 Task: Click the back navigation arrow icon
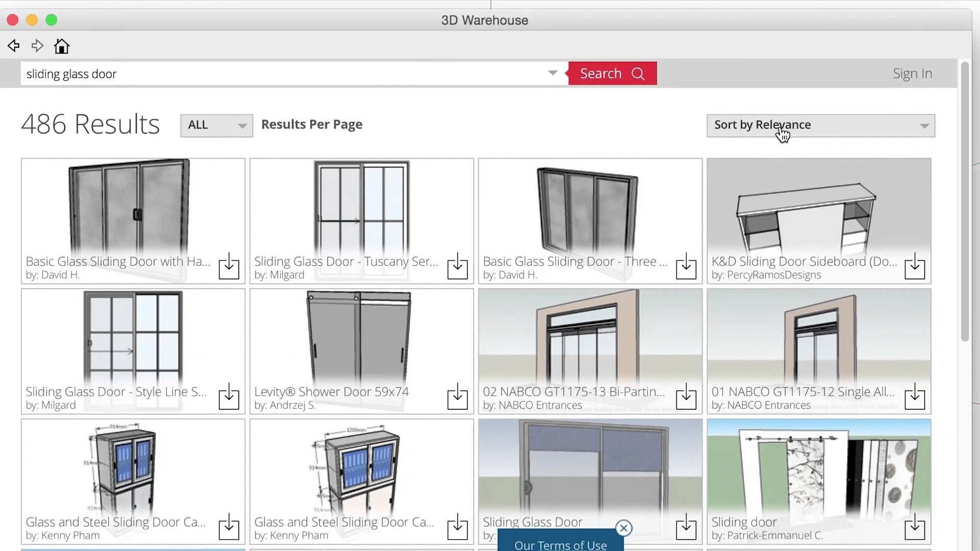click(x=14, y=46)
